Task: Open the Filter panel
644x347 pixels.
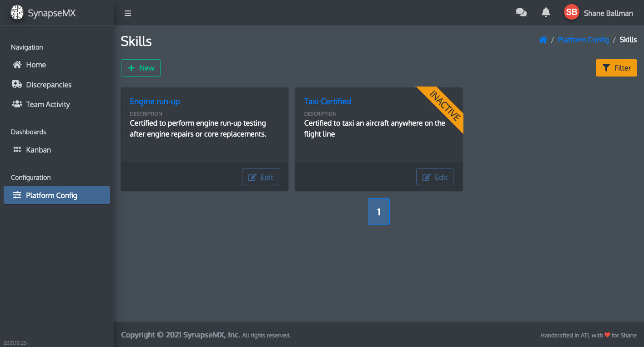Action: 616,68
